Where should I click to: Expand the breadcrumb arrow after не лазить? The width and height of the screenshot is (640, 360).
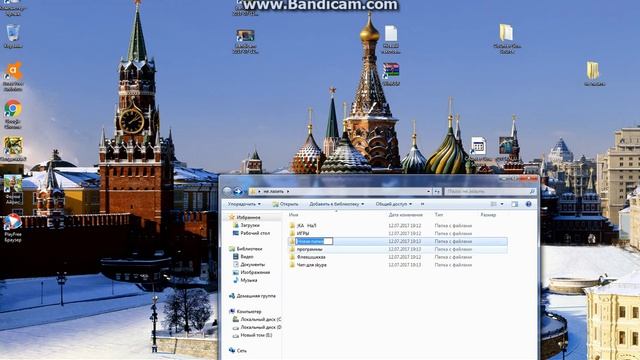(288, 191)
